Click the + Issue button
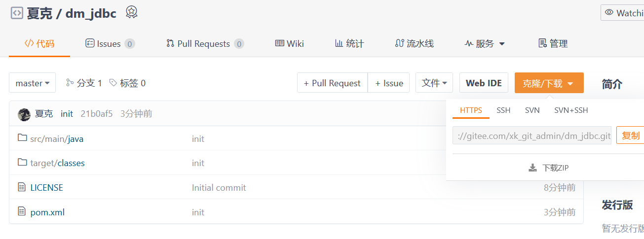This screenshot has height=239, width=644. tap(389, 83)
